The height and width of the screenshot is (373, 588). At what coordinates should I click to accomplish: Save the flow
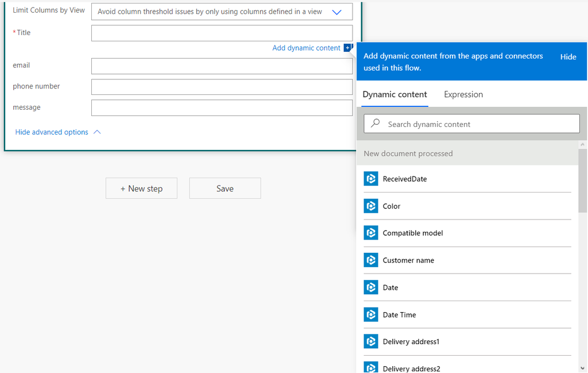225,188
